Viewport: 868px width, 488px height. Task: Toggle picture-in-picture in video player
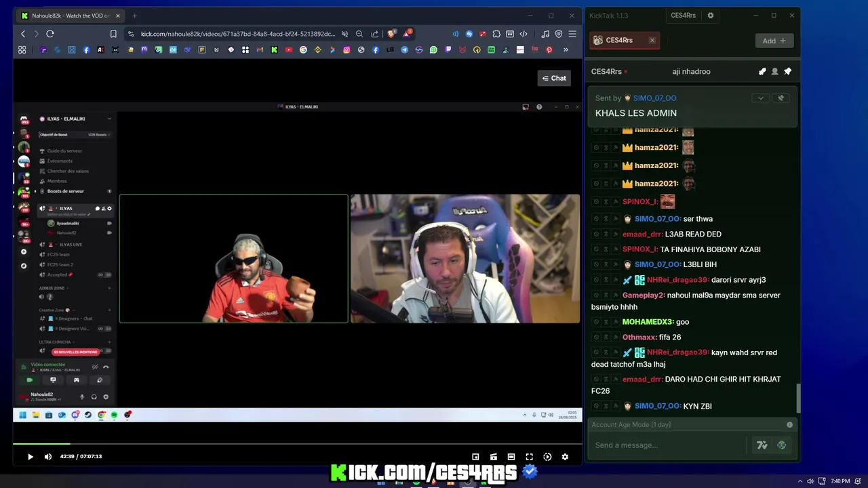[475, 457]
